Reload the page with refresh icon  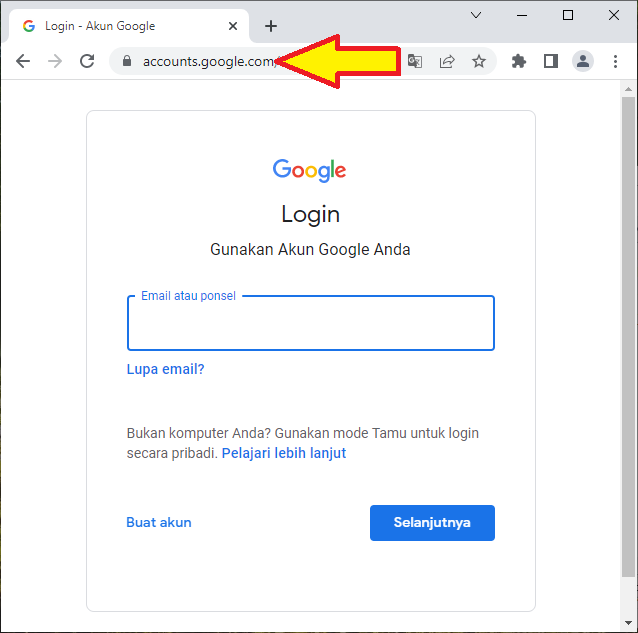[87, 61]
